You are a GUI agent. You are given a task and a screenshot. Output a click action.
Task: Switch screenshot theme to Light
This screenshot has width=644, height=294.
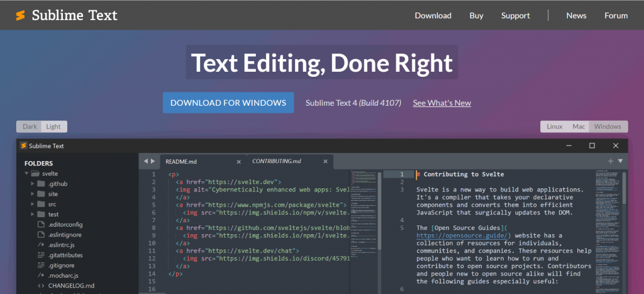point(53,127)
